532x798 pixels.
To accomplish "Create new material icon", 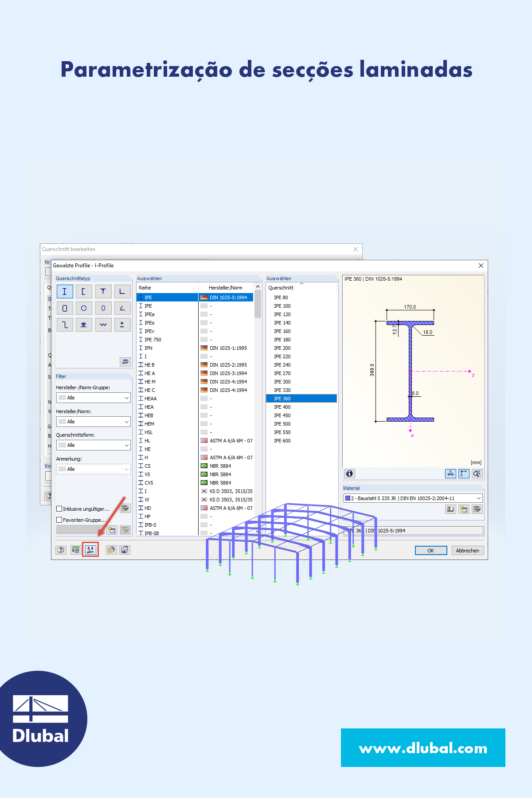I will (x=464, y=509).
